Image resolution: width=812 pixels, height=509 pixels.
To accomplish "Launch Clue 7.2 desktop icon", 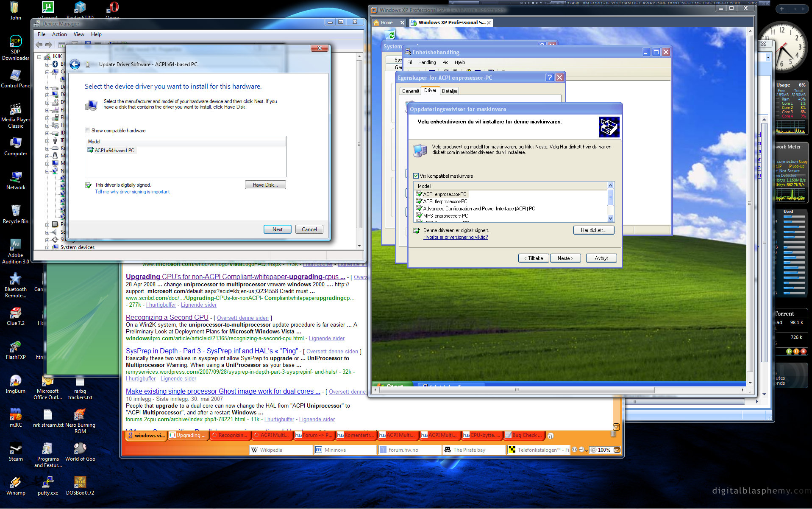I will (16, 316).
